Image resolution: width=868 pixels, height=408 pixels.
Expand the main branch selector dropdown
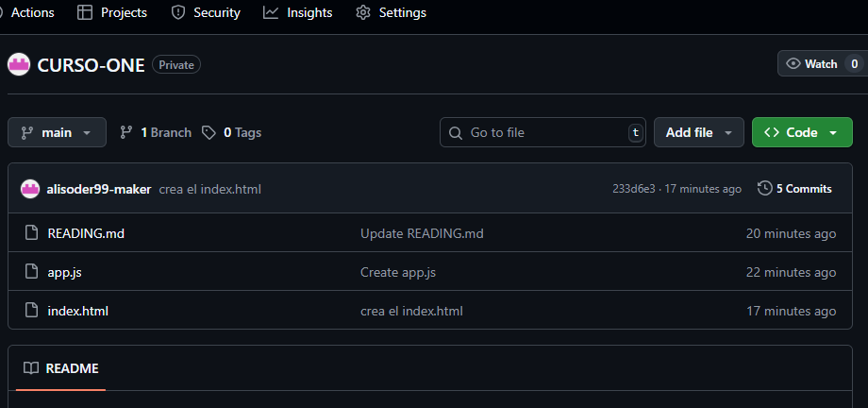point(57,132)
